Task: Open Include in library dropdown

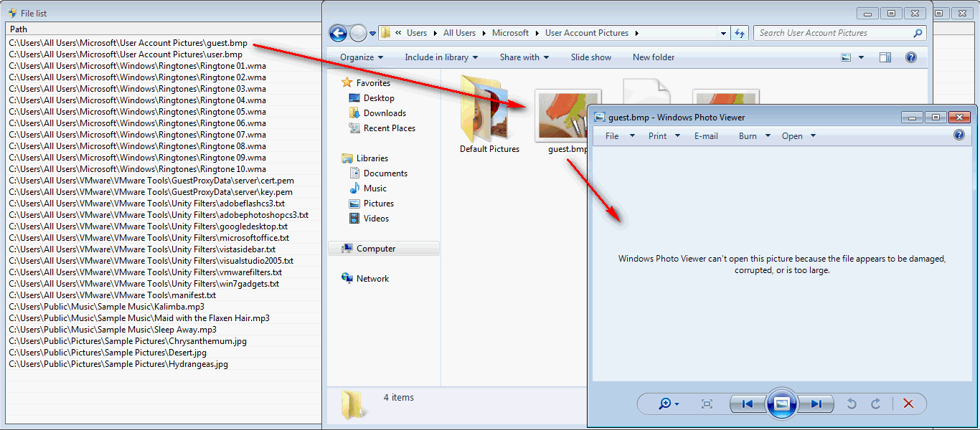Action: coord(441,57)
